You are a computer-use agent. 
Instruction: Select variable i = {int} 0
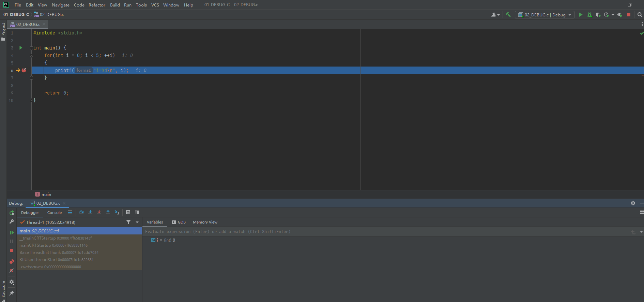point(163,240)
